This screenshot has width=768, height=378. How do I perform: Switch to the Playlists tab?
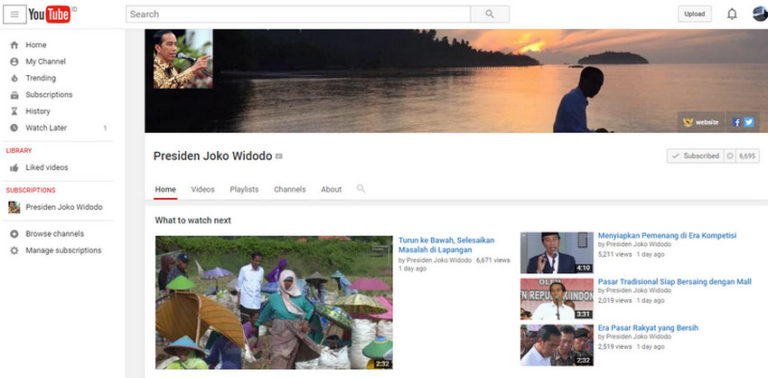244,189
